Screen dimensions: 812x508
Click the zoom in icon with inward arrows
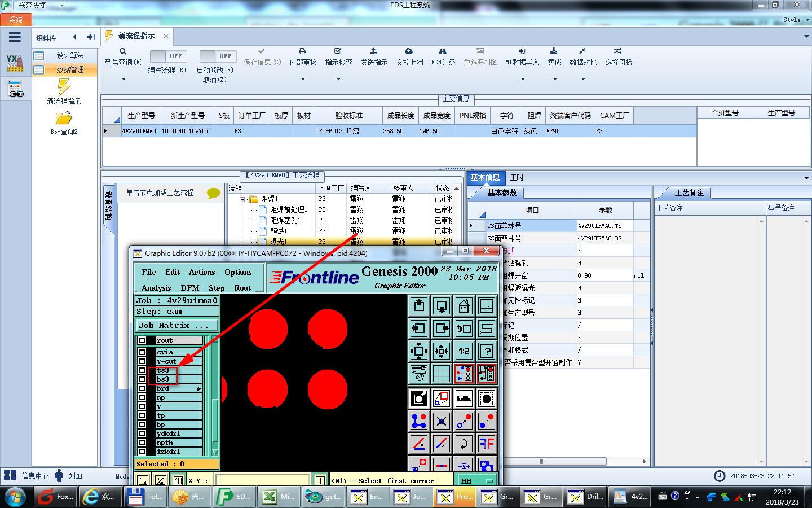[x=419, y=351]
